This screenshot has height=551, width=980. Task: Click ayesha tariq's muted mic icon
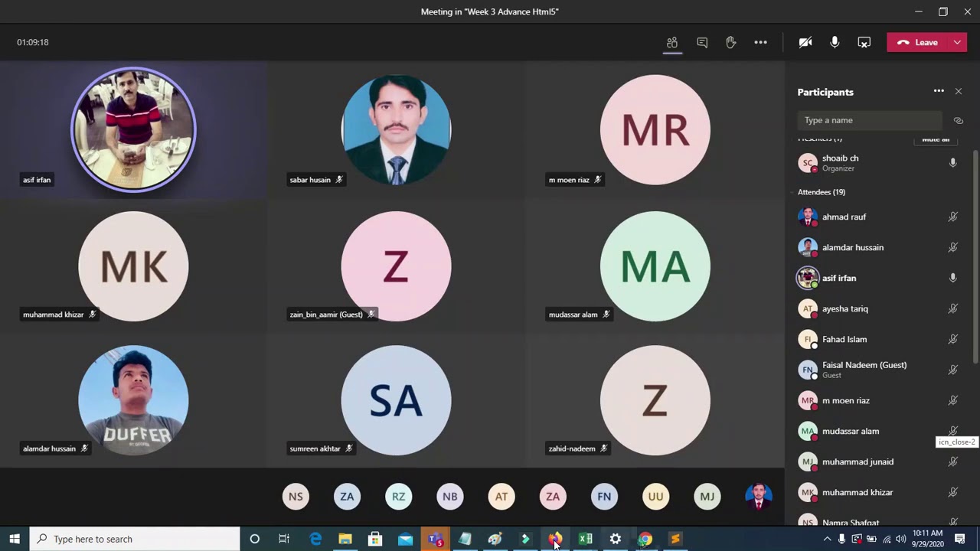click(x=953, y=308)
